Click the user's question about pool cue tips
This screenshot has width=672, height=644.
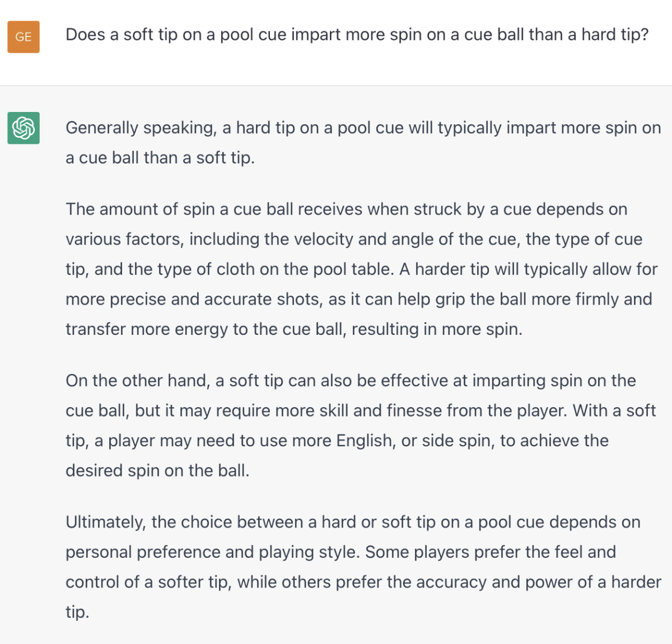coord(357,35)
